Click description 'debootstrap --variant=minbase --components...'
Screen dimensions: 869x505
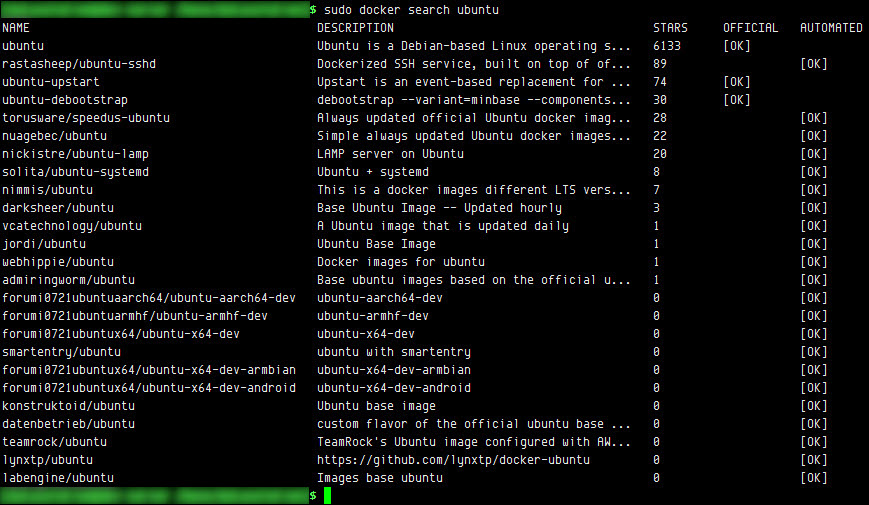474,100
